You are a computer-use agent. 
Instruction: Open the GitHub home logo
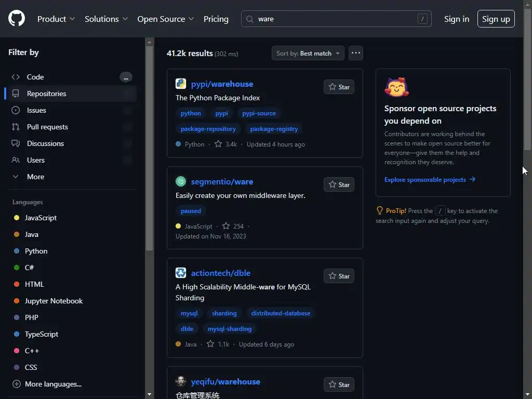pyautogui.click(x=17, y=18)
